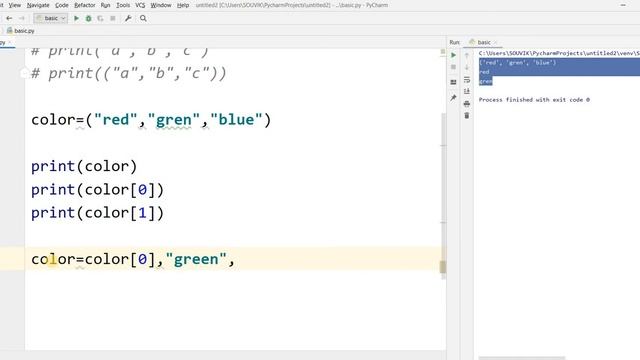Image resolution: width=640 pixels, height=360 pixels.
Task: Run with coverage from the main toolbar
Action: (100, 18)
